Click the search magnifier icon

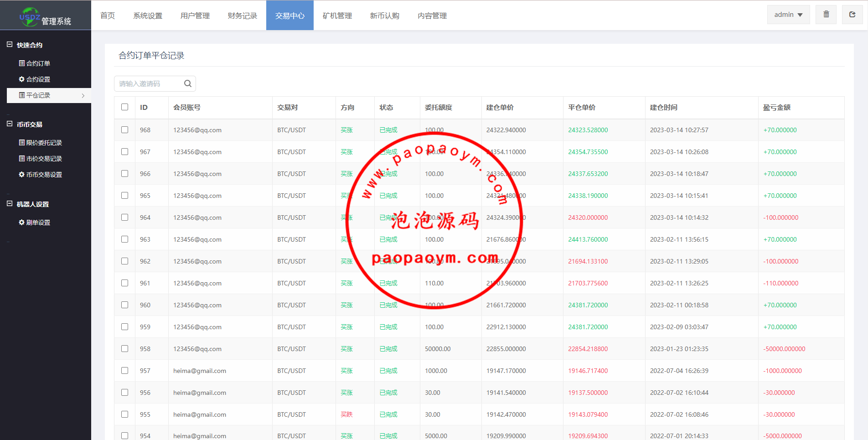pyautogui.click(x=188, y=83)
